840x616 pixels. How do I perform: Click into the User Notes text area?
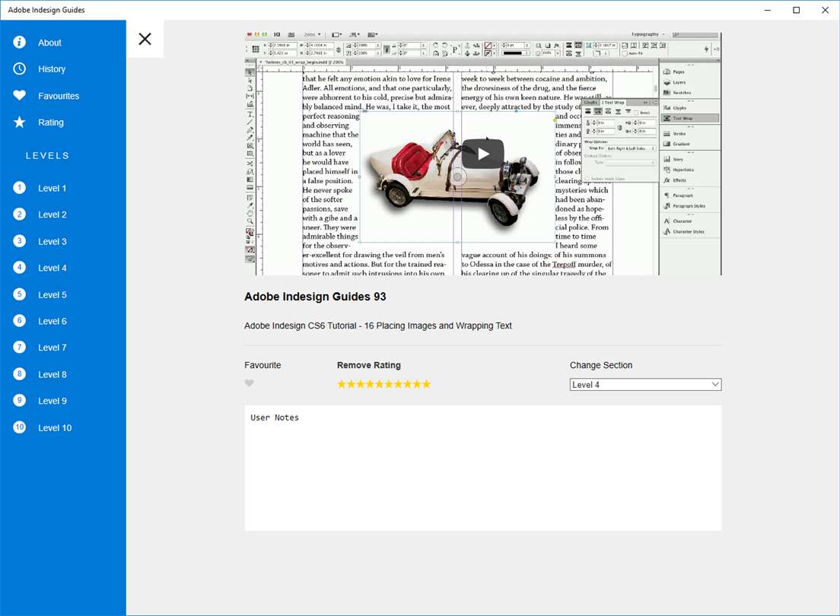(x=482, y=468)
